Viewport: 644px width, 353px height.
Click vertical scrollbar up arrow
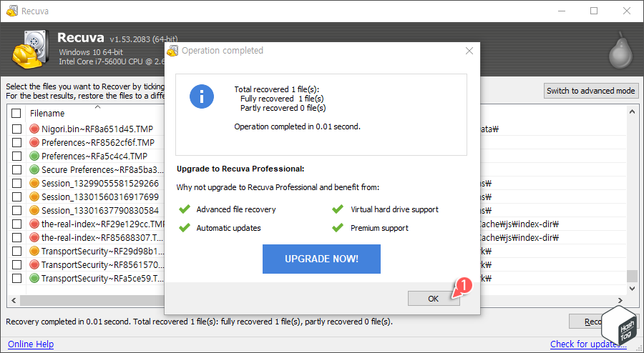[632, 112]
